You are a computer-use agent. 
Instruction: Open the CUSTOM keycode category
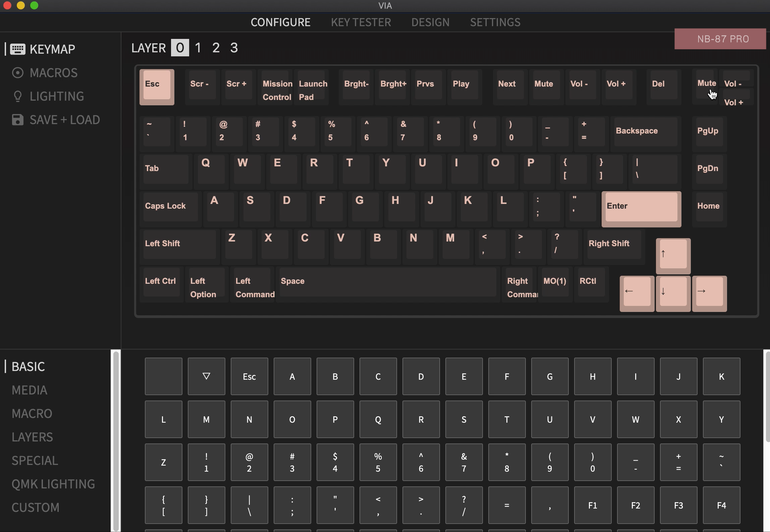[x=36, y=508]
